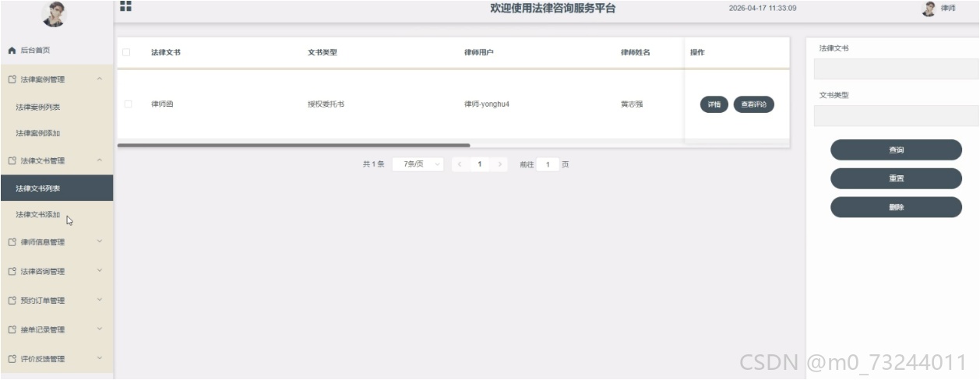980x380 pixels.
Task: Click the 查询 search button
Action: pyautogui.click(x=896, y=150)
